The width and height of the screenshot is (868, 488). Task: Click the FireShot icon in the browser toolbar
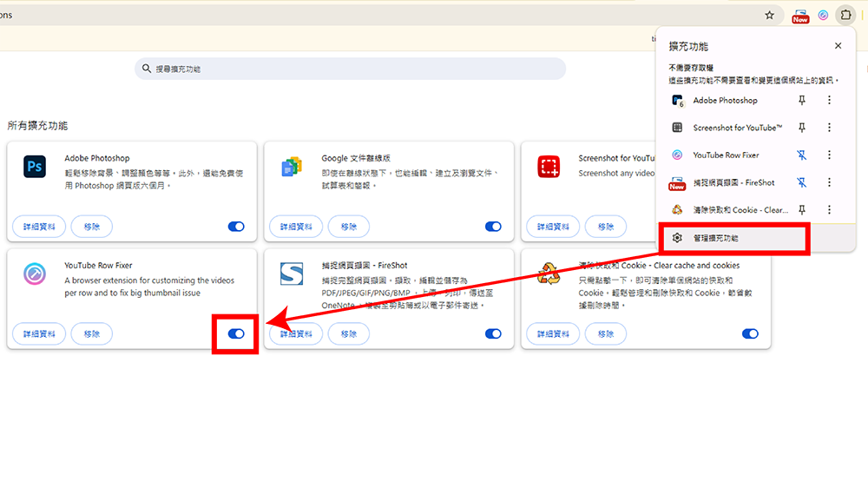[800, 16]
